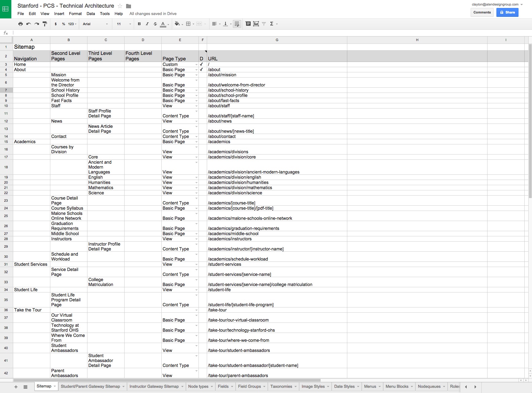Screen dimensions: 532x393
Task: Switch to the Taxonomies sheet tab
Action: coord(281,386)
